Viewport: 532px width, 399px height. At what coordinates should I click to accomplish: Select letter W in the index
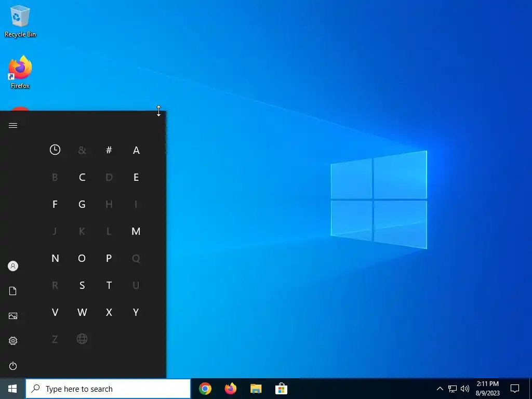(82, 312)
